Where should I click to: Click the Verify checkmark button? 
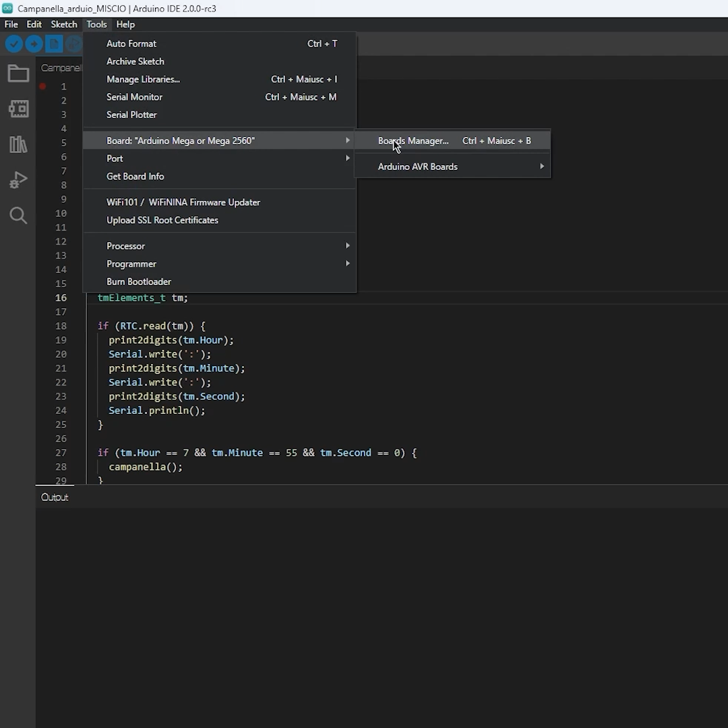pos(13,44)
